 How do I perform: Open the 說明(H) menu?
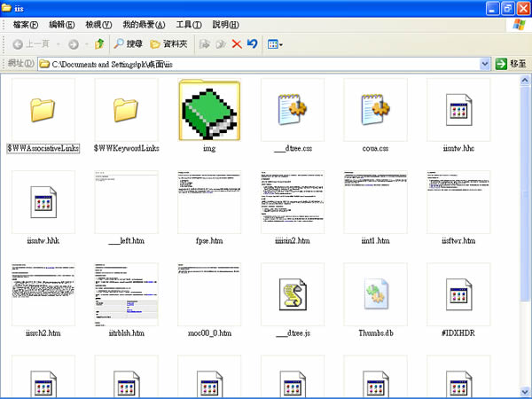pyautogui.click(x=225, y=25)
